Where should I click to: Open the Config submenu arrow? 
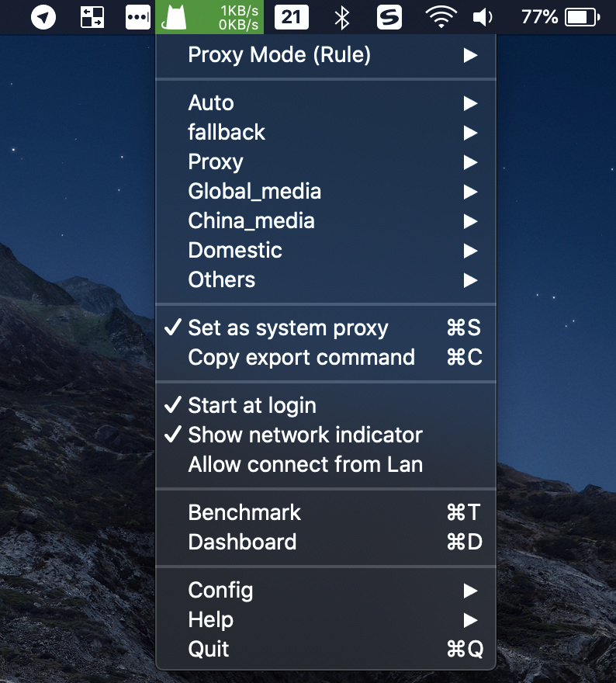coord(469,591)
